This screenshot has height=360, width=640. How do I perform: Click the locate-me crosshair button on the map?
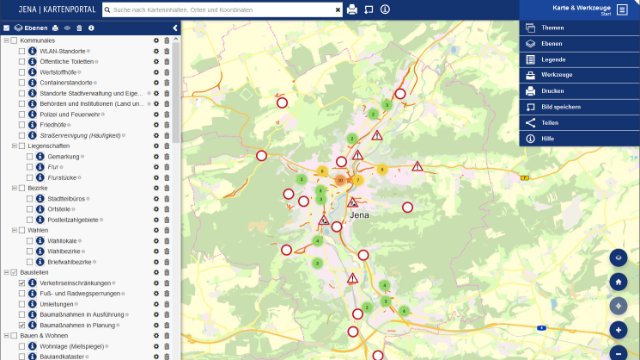tap(618, 306)
